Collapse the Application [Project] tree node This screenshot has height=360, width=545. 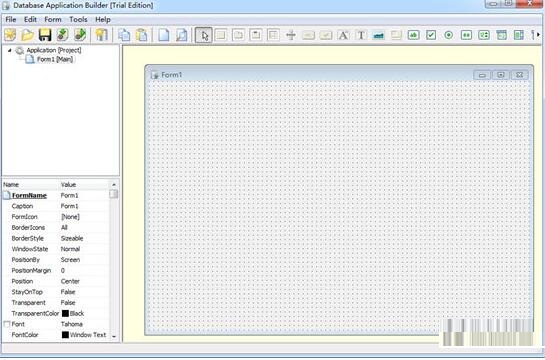pyautogui.click(x=9, y=50)
